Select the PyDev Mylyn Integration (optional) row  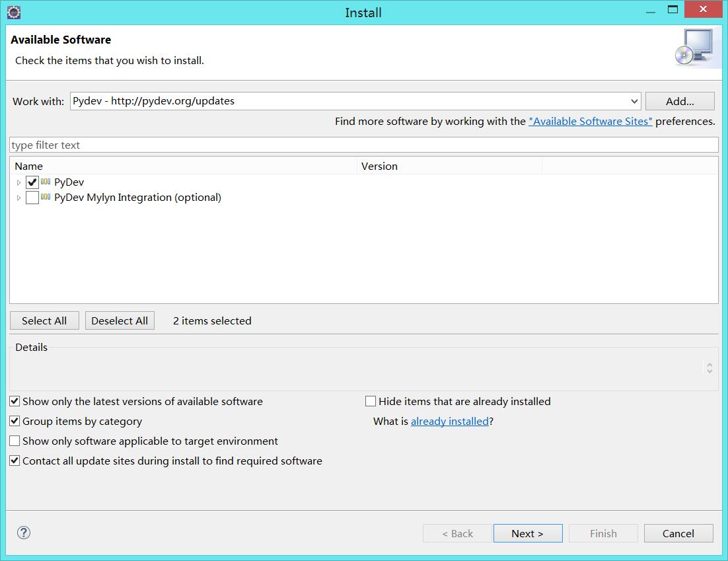click(137, 198)
